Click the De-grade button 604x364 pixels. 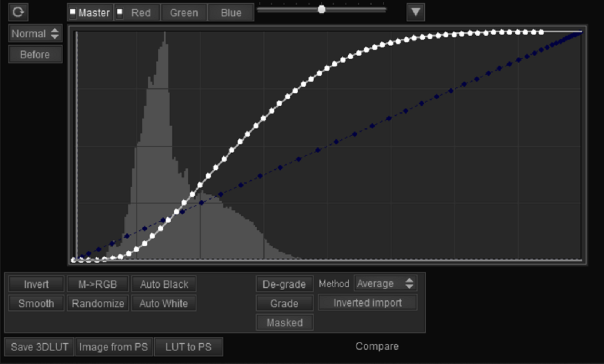(285, 284)
